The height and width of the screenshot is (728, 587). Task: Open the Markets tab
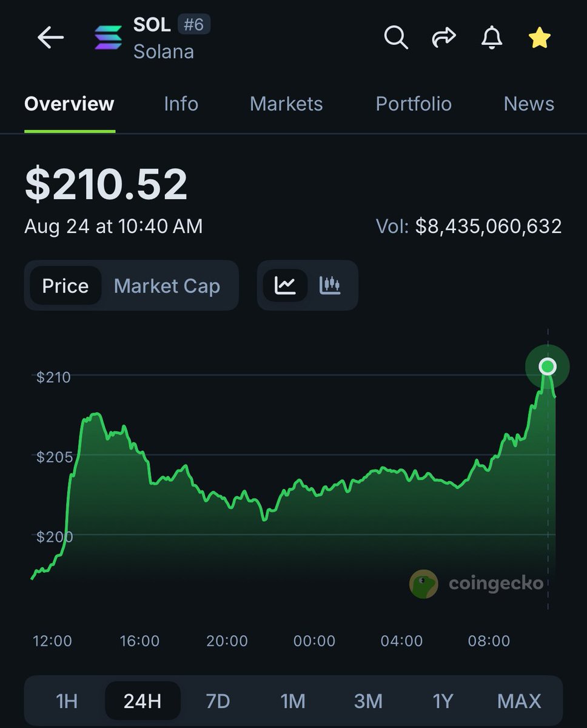[x=286, y=104]
